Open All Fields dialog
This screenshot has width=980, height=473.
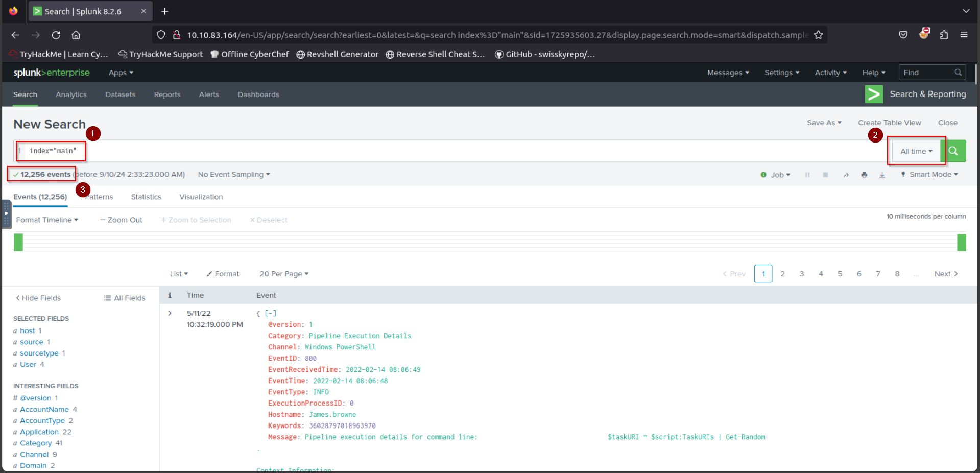125,298
